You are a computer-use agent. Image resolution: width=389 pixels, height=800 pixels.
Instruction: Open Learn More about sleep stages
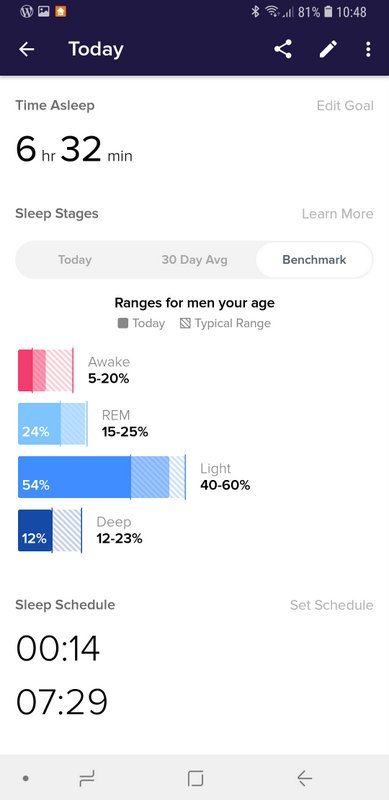pos(337,214)
